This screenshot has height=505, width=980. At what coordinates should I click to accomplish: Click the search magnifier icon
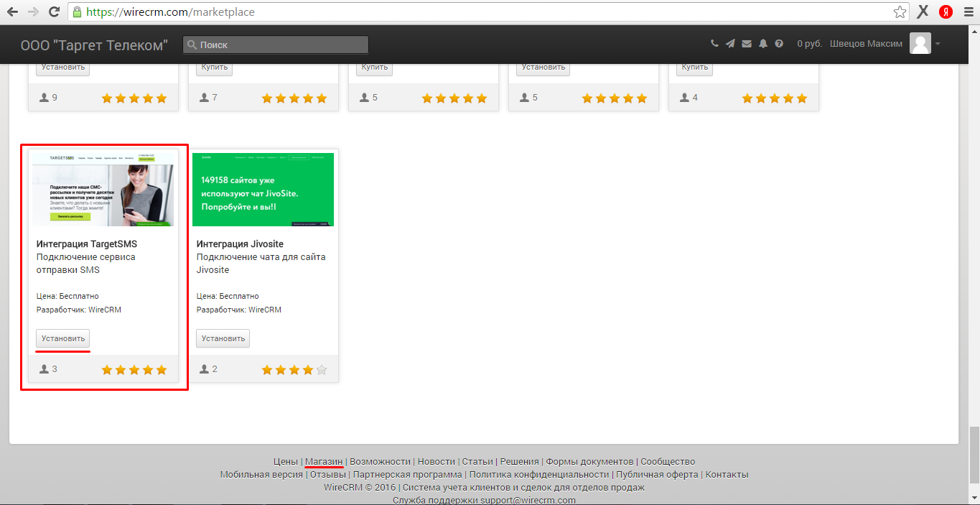tap(191, 45)
